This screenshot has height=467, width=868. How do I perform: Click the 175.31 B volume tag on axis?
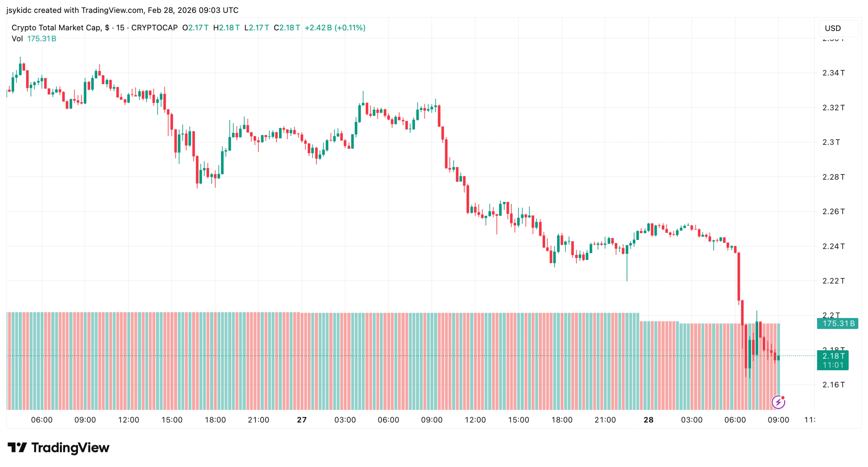click(837, 323)
